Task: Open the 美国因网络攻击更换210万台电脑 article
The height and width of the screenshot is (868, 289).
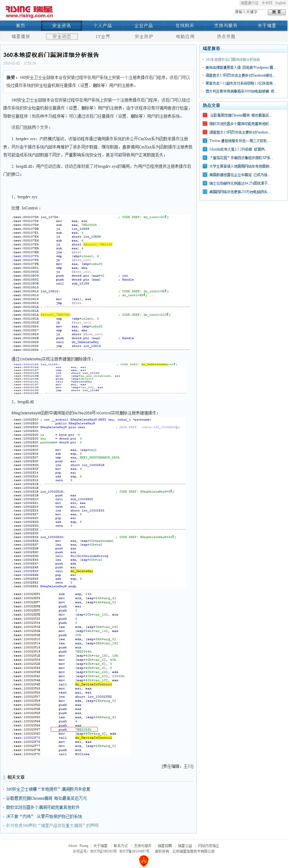Action: coord(240,192)
